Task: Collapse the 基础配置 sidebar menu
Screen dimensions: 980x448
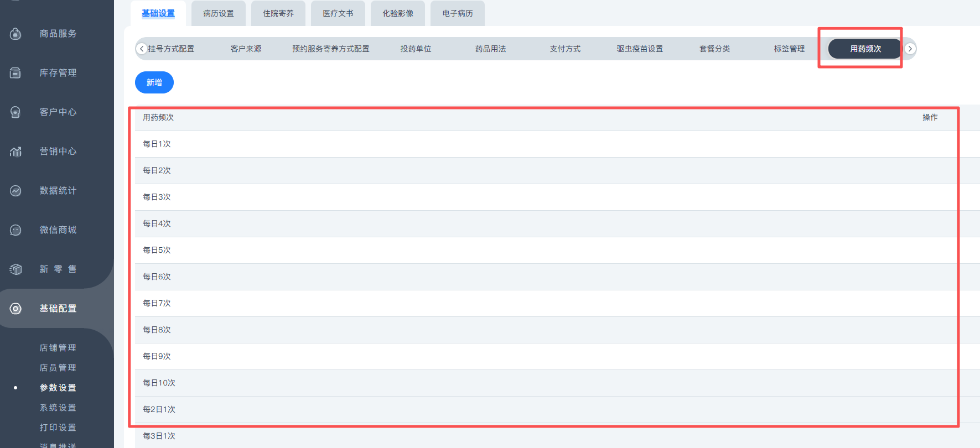Action: (x=58, y=309)
